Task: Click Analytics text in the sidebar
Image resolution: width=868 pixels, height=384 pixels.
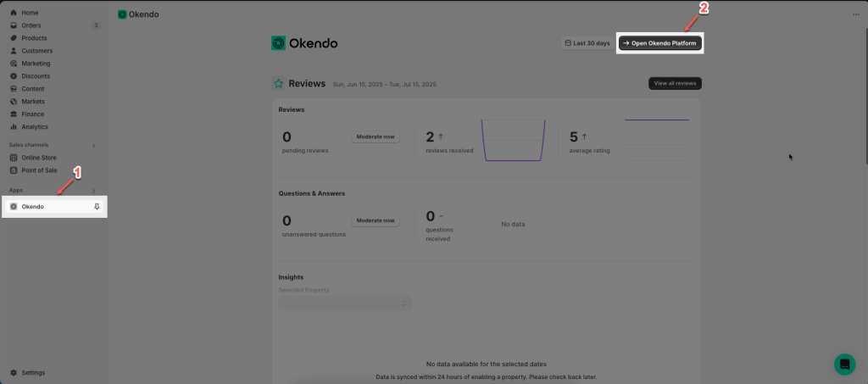Action: click(x=35, y=126)
